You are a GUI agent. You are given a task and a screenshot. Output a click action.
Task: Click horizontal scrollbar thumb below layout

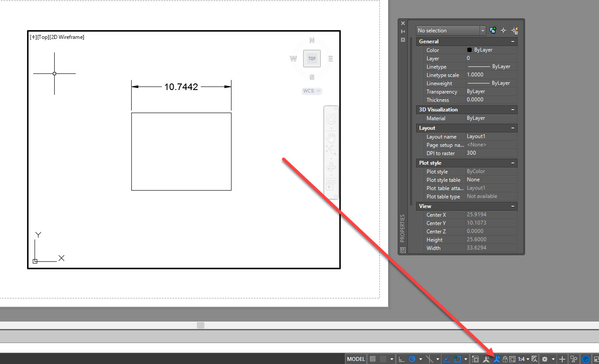pos(200,325)
